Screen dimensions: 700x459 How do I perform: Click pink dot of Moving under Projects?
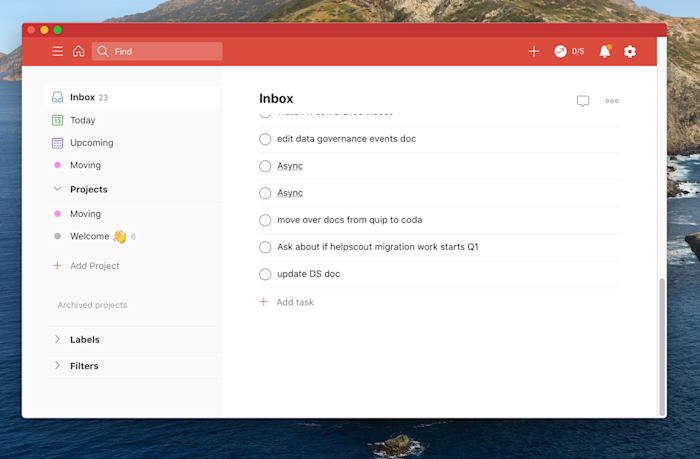58,214
